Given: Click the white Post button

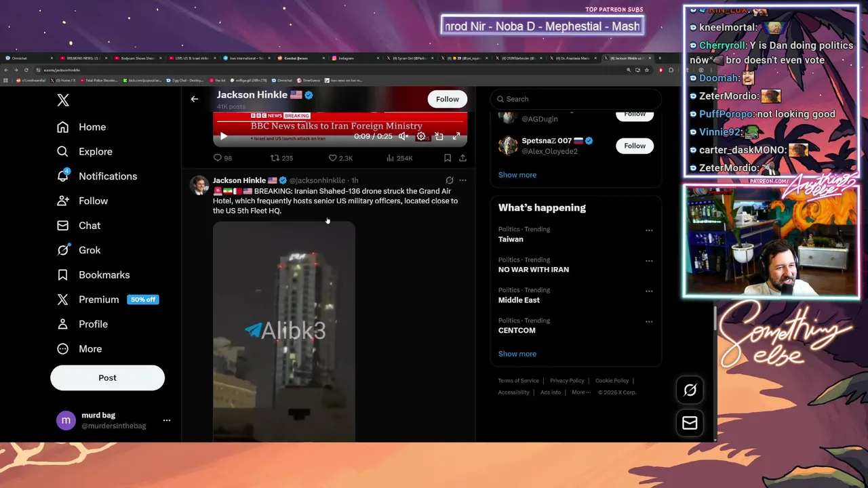Looking at the screenshot, I should pos(107,378).
